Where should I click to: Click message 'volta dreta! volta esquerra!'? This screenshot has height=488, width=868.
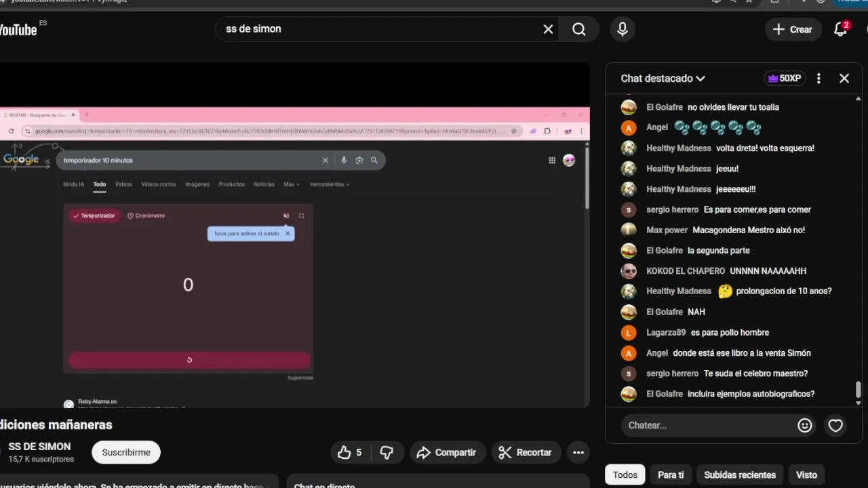765,148
